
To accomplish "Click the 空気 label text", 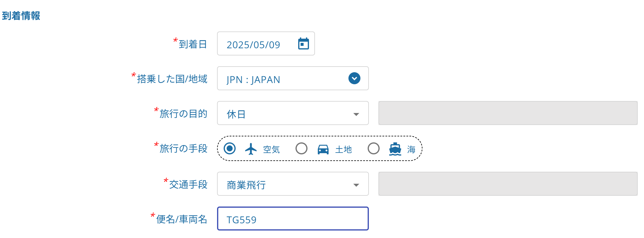I will click(271, 149).
